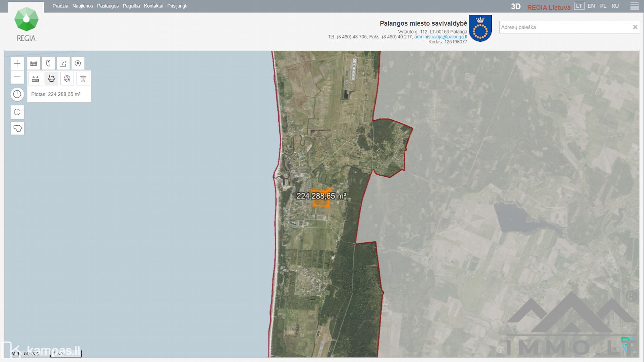Screen dimensions: 644x362
Task: Click the share/export map icon
Action: click(63, 63)
